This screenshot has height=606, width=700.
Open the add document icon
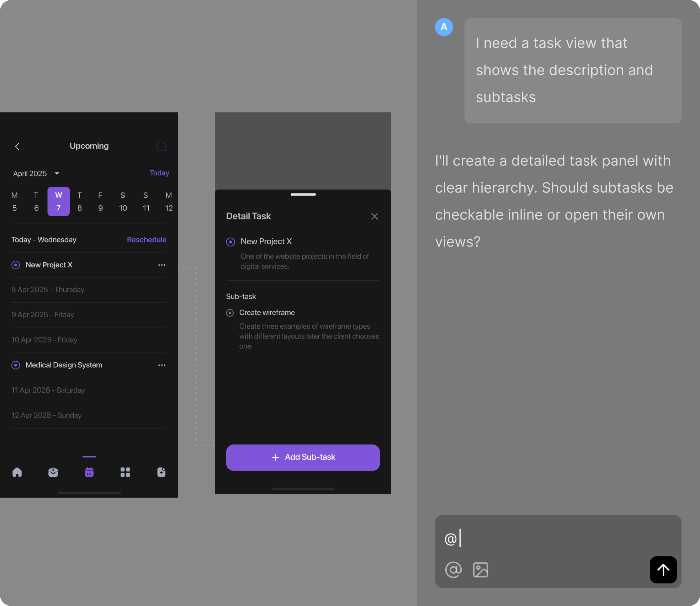161,472
